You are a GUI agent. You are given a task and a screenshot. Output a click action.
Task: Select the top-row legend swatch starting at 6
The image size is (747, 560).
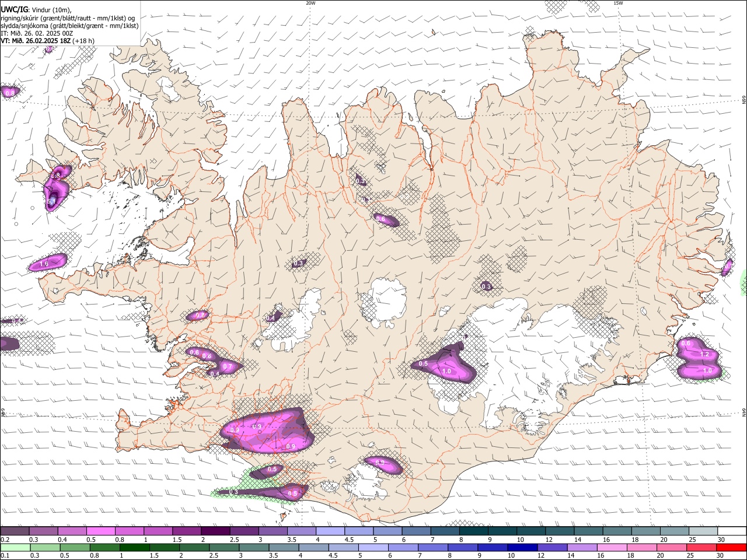(x=416, y=531)
